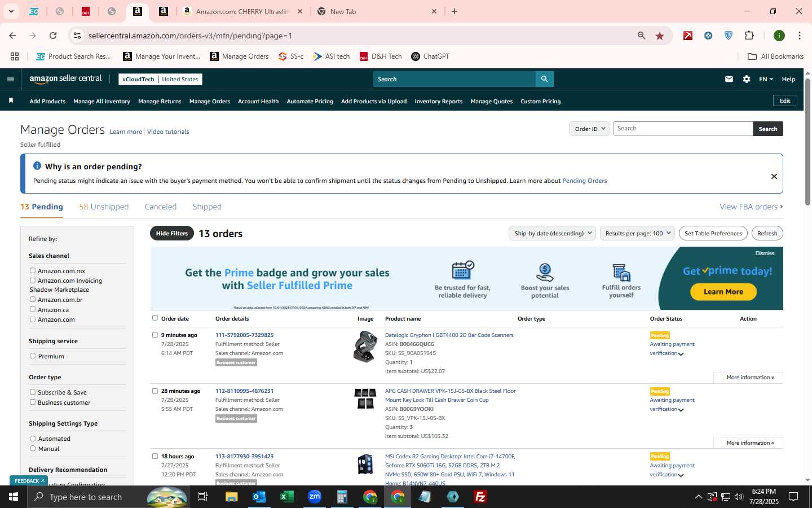Open browser zoom magnifier icon in address bar
This screenshot has width=812, height=508.
tap(642, 36)
